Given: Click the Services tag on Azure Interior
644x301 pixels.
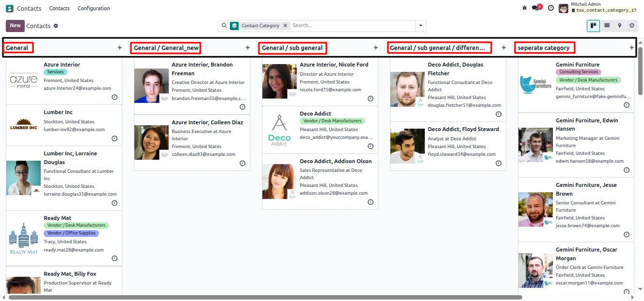Looking at the screenshot, I should click(56, 72).
